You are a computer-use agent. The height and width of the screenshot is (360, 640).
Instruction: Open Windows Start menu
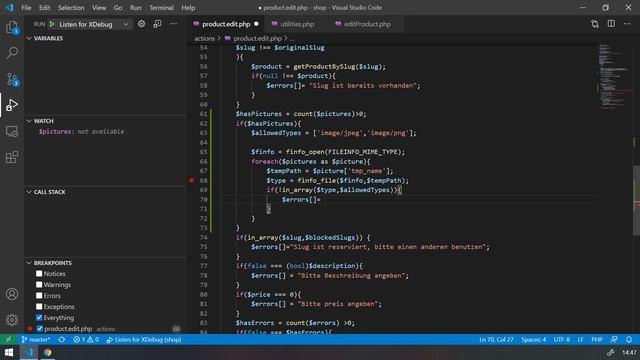click(x=9, y=352)
